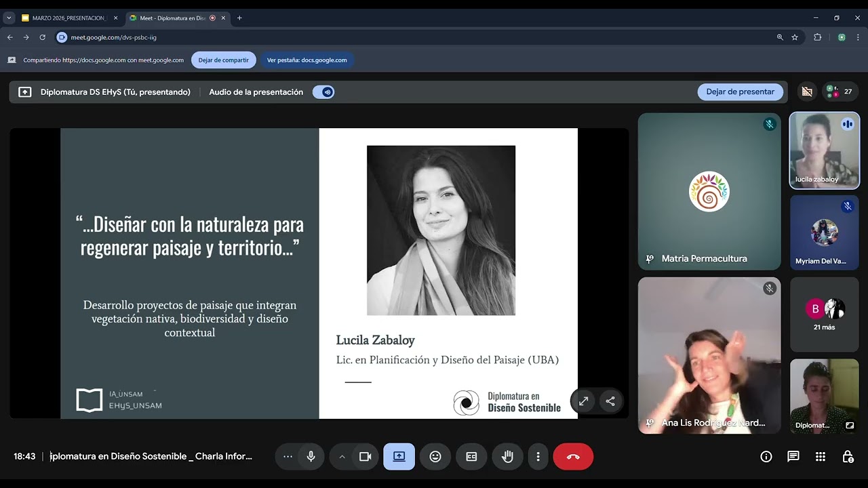This screenshot has height=488, width=868.
Task: Close the Meet browser tab
Action: click(x=223, y=18)
